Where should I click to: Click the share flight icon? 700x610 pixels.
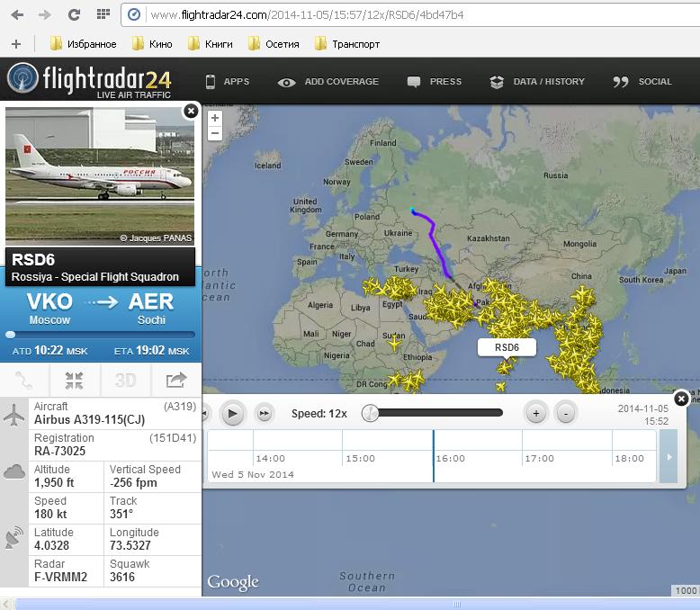coord(175,381)
